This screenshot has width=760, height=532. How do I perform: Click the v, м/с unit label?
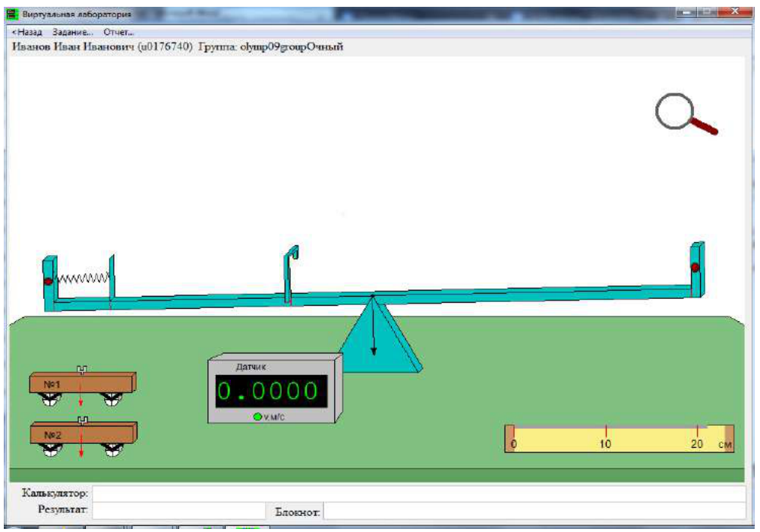point(274,417)
